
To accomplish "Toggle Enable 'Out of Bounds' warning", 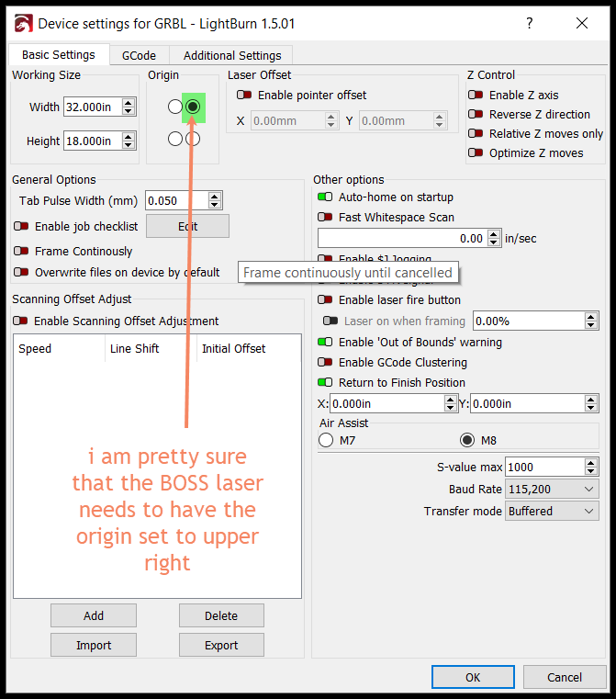I will point(325,342).
